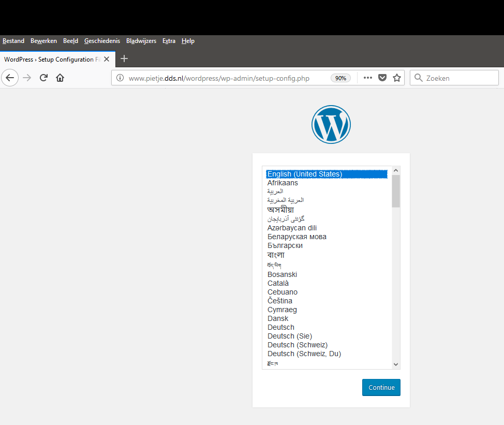Select the বাংলা language entry
Viewport: 504px width, 425px height.
(x=327, y=255)
